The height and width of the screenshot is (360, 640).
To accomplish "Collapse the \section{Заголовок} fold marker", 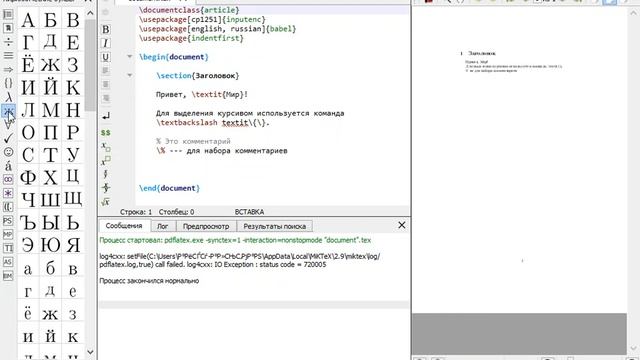I will click(x=130, y=76).
